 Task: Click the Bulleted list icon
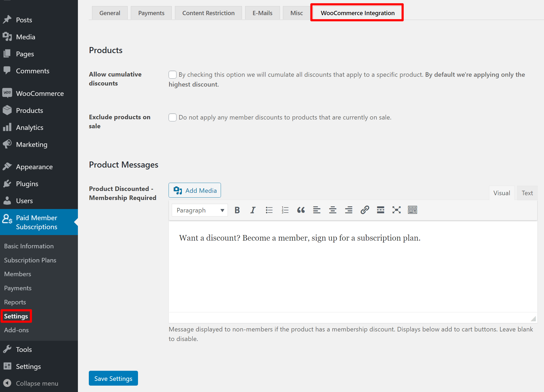click(269, 210)
